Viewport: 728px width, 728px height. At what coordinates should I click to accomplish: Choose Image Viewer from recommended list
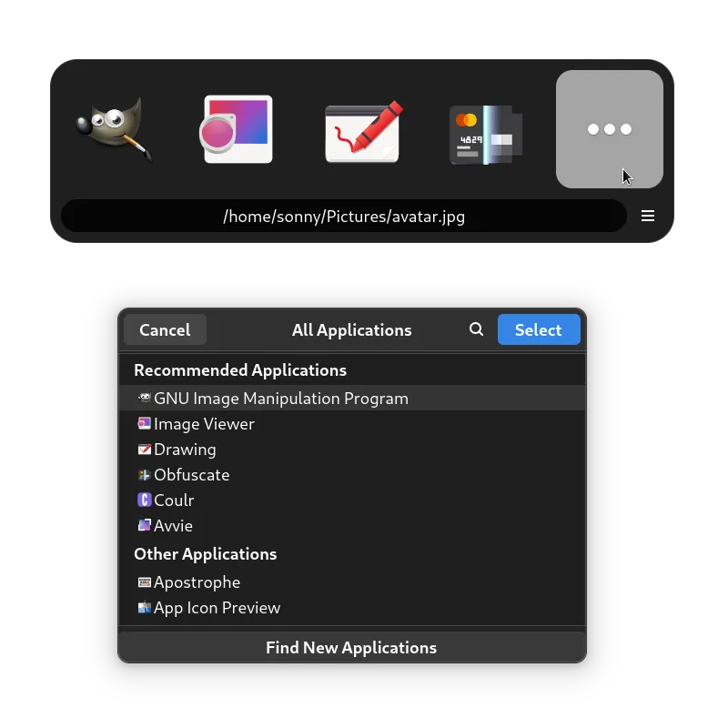204,424
